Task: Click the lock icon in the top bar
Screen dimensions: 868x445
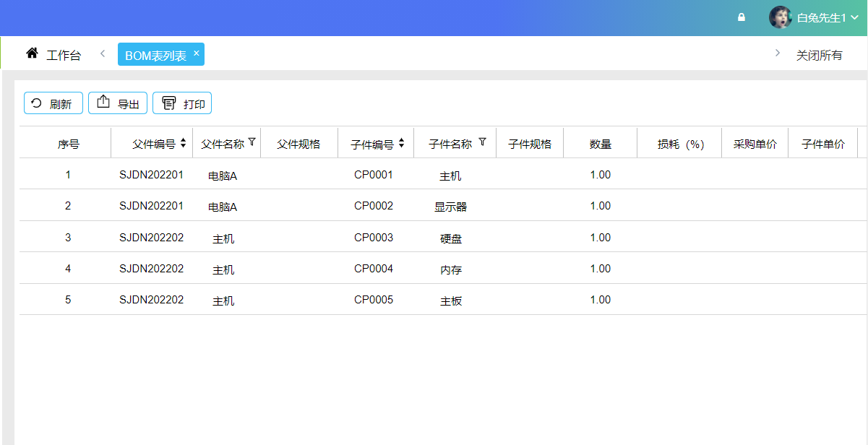Action: (741, 17)
